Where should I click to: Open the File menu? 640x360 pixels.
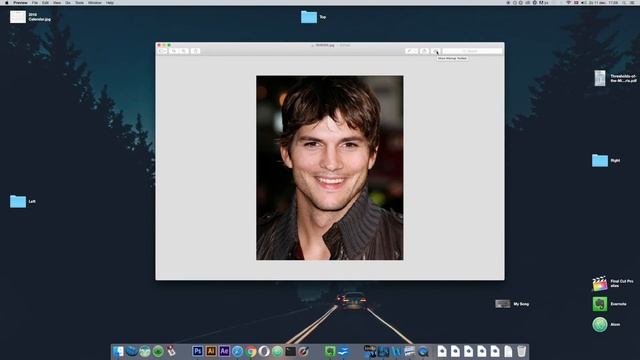(x=35, y=2)
